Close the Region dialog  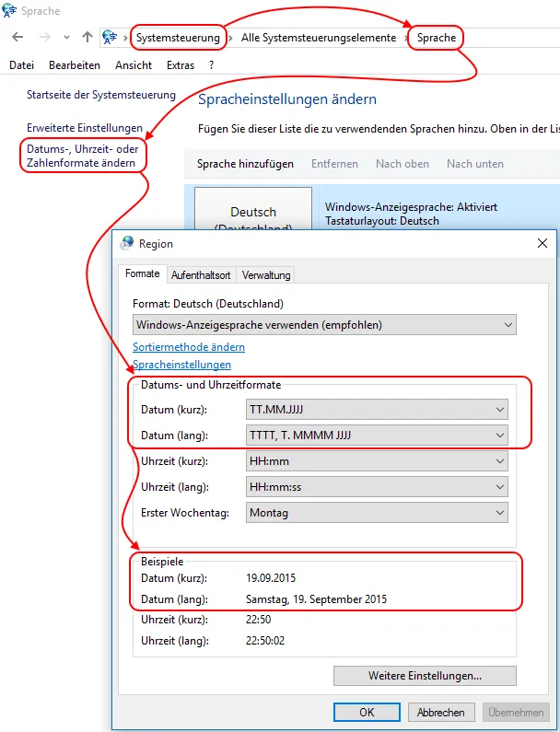point(542,243)
